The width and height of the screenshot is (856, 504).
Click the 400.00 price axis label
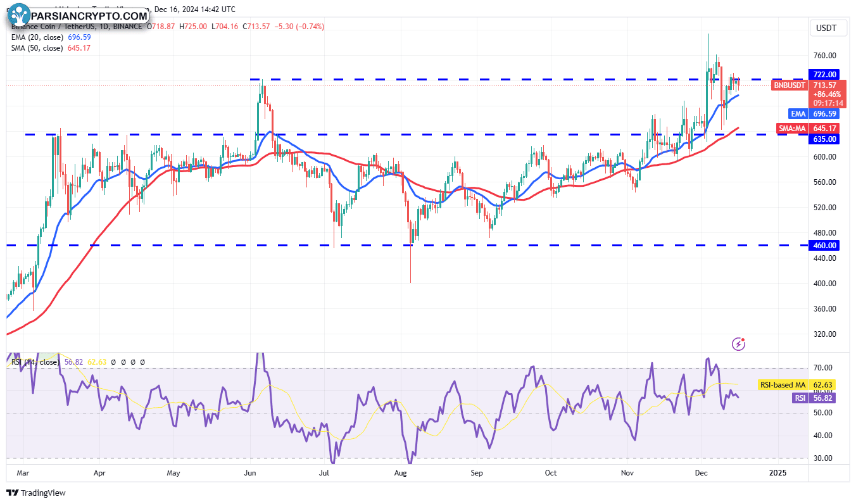(826, 284)
